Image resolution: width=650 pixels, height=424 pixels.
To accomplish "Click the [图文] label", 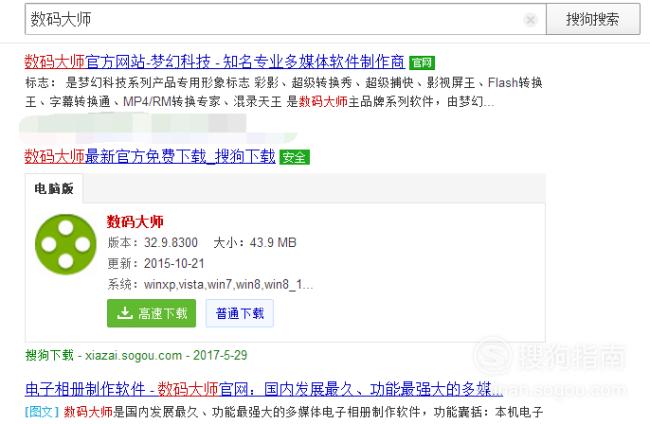I will coord(42,412).
